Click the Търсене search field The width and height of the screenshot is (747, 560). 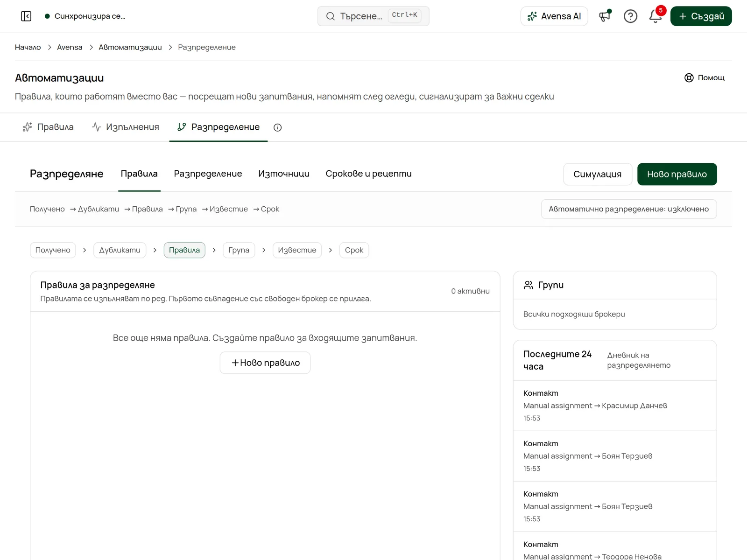(x=373, y=16)
